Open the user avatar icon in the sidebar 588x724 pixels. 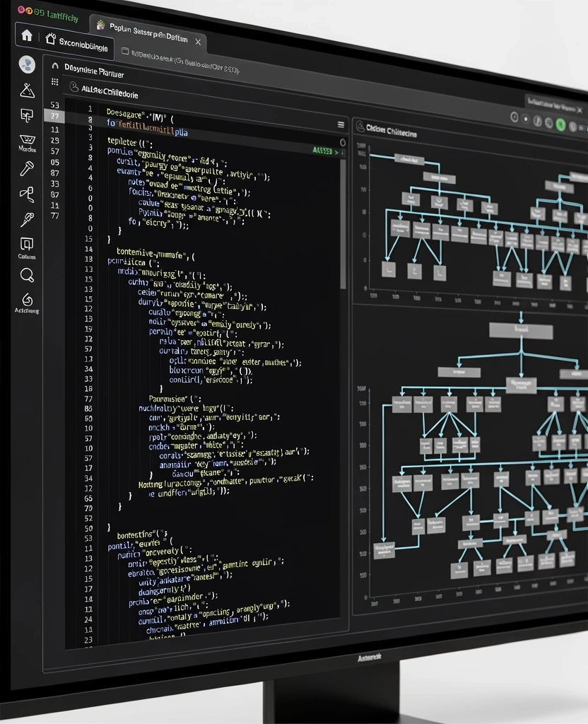(27, 65)
